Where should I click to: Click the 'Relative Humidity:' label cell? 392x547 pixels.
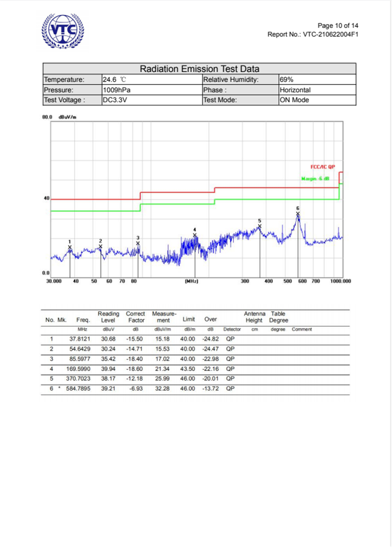240,80
